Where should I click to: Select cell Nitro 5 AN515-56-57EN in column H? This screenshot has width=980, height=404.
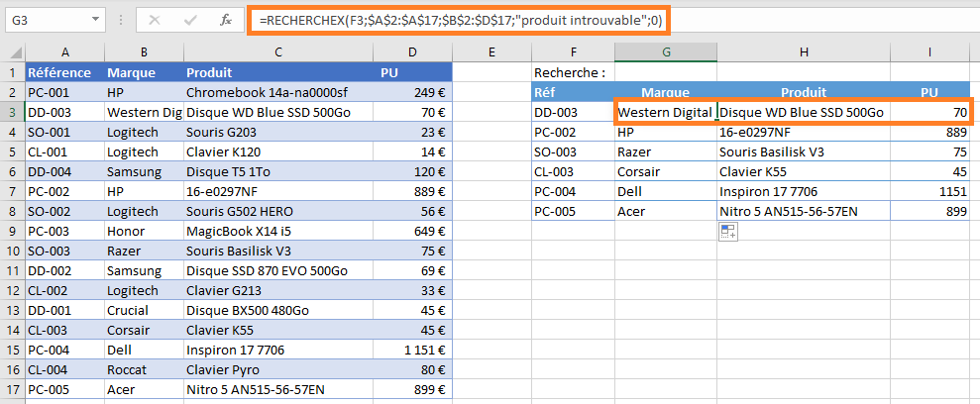[x=804, y=212]
